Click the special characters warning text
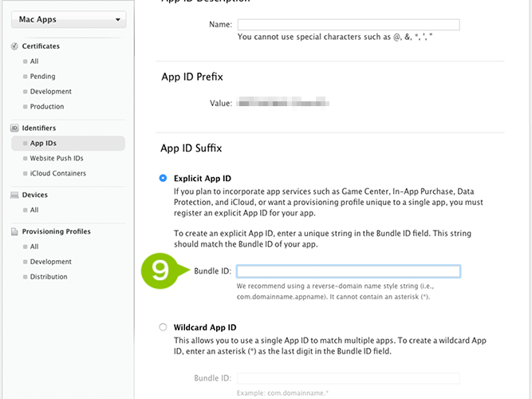532x399 pixels. (x=335, y=37)
